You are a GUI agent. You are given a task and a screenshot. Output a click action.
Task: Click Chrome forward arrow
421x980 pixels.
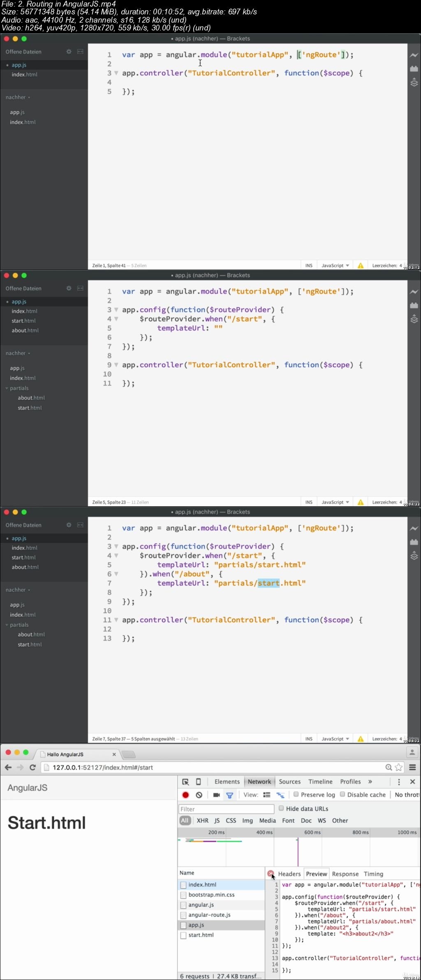[20, 767]
